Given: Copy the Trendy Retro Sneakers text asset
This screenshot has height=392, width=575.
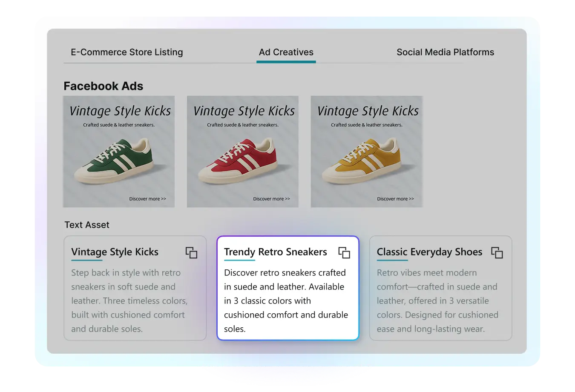Looking at the screenshot, I should click(344, 252).
